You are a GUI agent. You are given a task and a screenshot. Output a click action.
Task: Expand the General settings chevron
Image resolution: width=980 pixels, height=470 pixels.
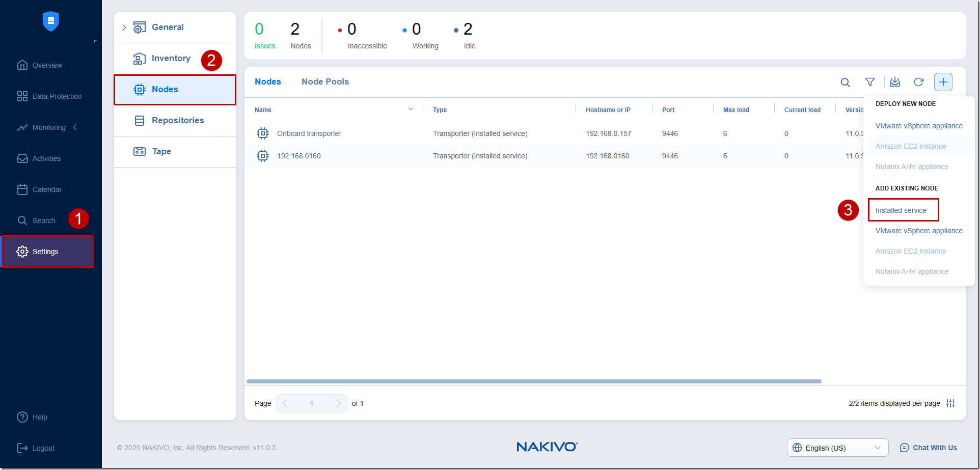click(124, 27)
